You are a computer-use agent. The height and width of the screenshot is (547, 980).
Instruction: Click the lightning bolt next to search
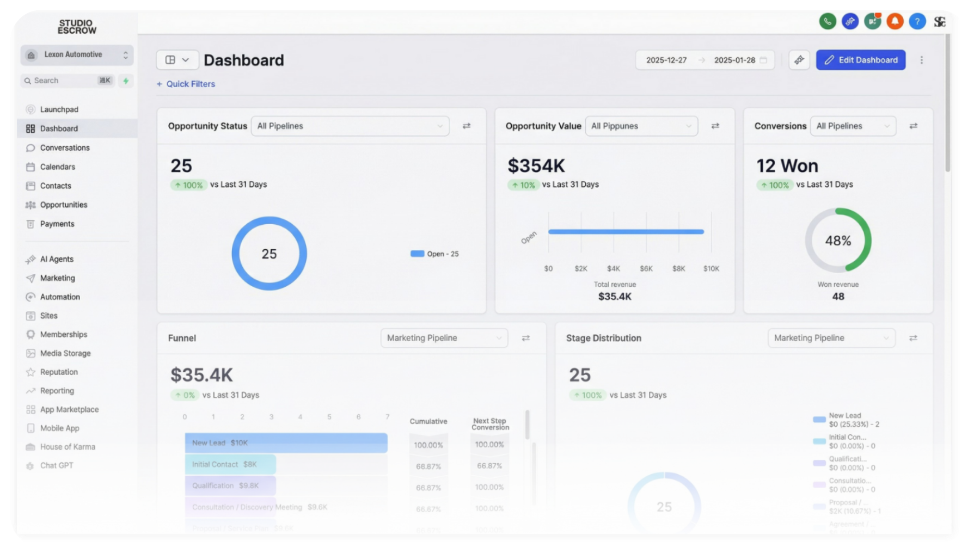pyautogui.click(x=126, y=80)
